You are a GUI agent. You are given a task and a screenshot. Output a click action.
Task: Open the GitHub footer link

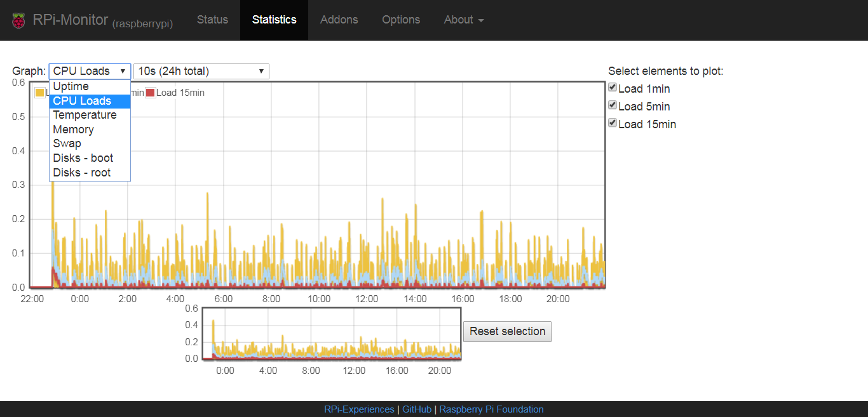417,409
